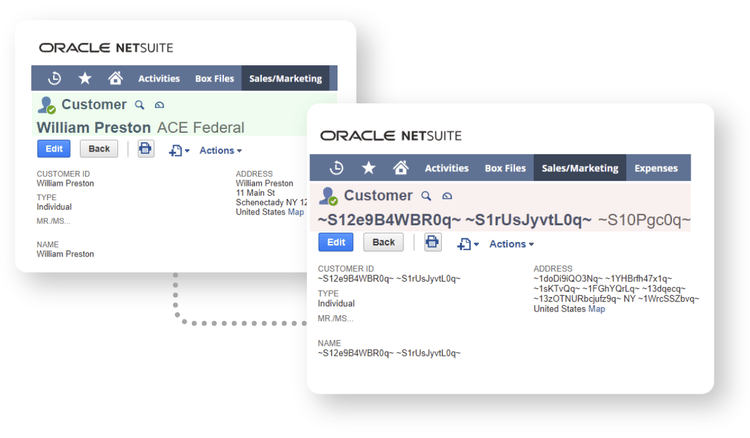Click the dashboard gauge icon beside Customer in front window
750x438 pixels.
coord(447,196)
